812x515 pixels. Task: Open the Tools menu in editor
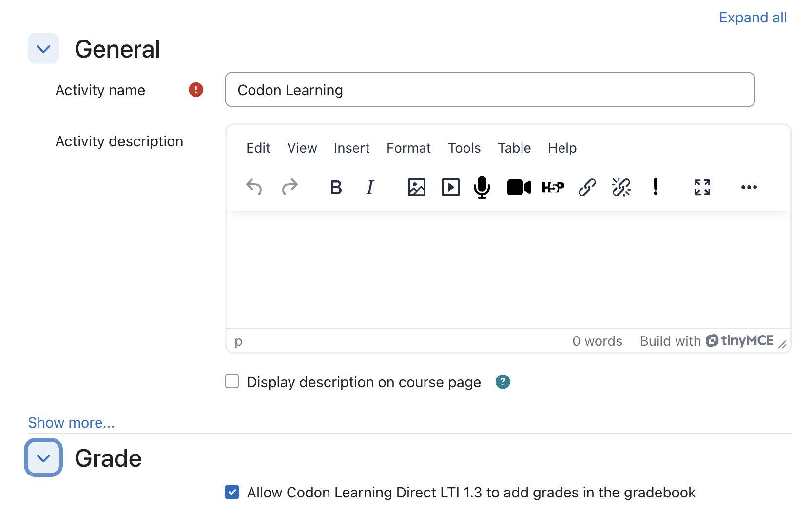tap(464, 148)
